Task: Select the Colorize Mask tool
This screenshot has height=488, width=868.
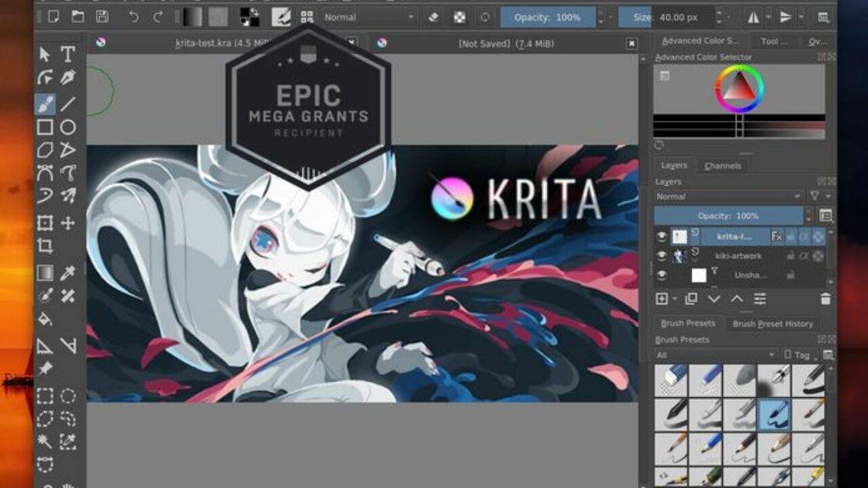Action: [x=45, y=296]
